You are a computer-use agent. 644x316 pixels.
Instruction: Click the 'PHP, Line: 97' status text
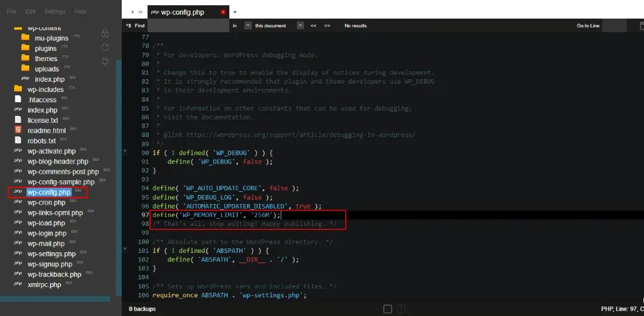click(x=622, y=309)
